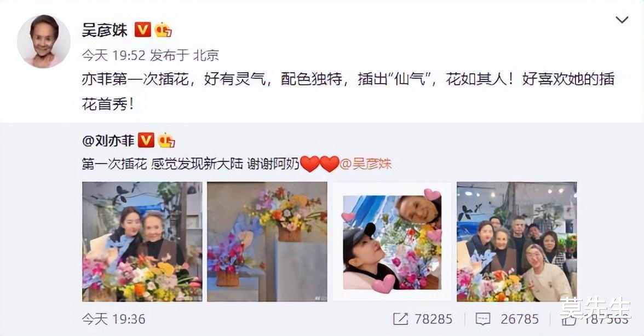The width and height of the screenshot is (644, 336).
Task: Click the 发布于 北京 location text
Action: [x=185, y=55]
